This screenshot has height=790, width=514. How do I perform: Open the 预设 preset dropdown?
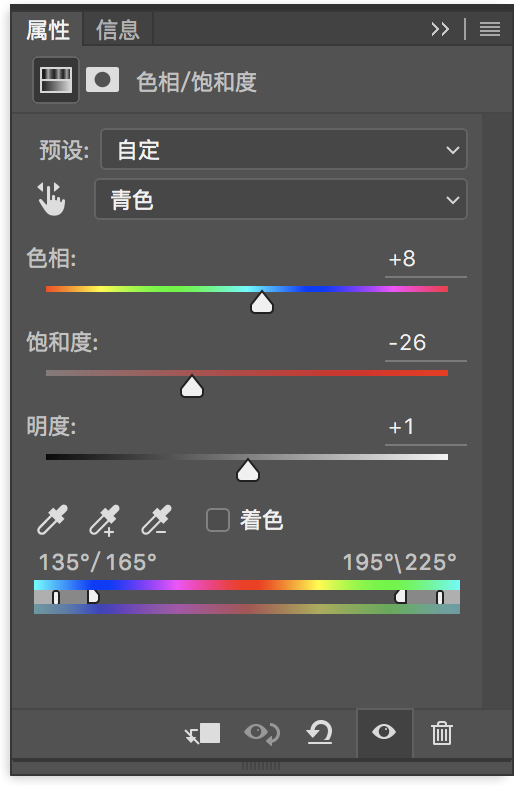click(x=284, y=149)
